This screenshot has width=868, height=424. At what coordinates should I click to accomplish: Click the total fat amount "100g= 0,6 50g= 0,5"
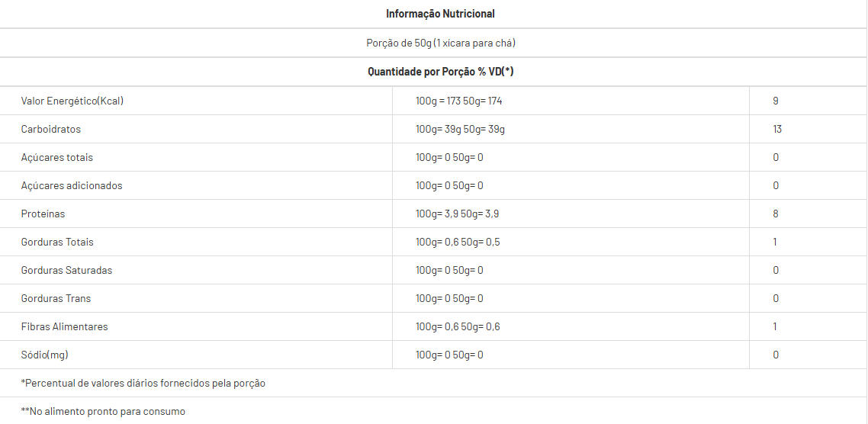(x=458, y=242)
